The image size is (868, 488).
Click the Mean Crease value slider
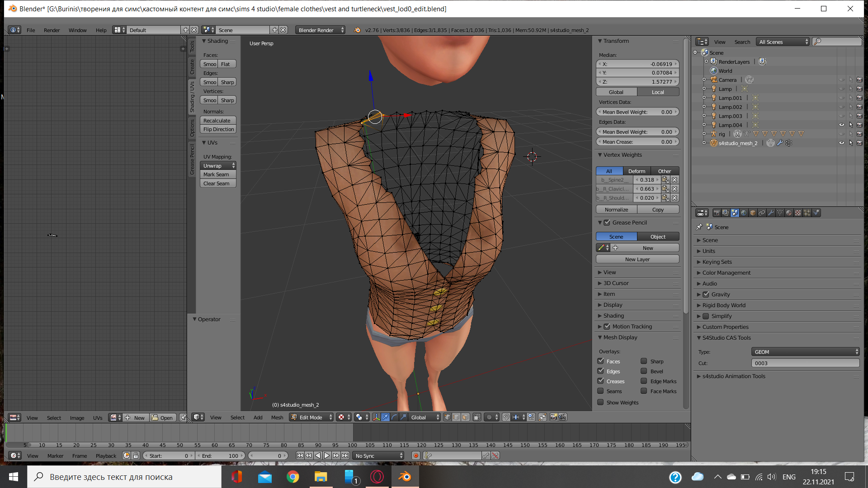[x=637, y=142]
